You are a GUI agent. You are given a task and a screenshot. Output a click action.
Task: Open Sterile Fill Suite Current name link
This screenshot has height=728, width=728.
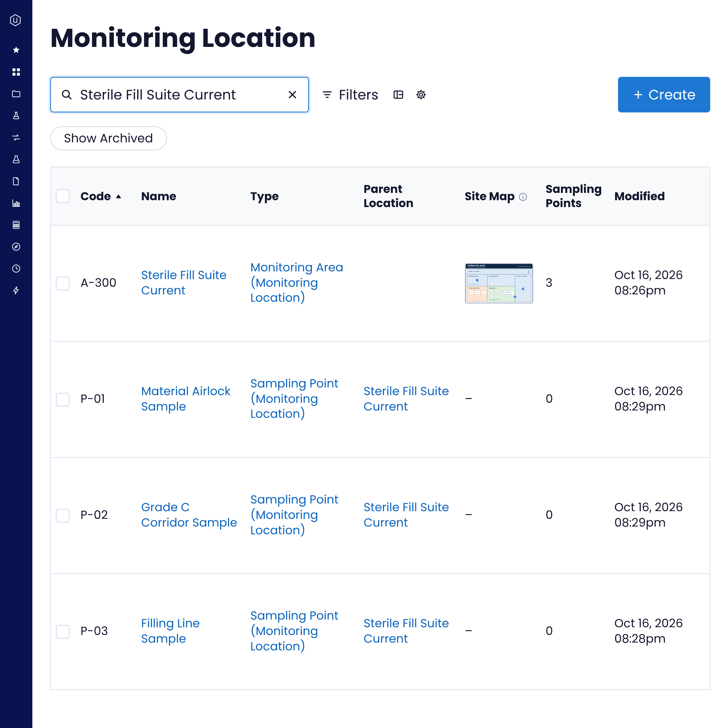183,283
